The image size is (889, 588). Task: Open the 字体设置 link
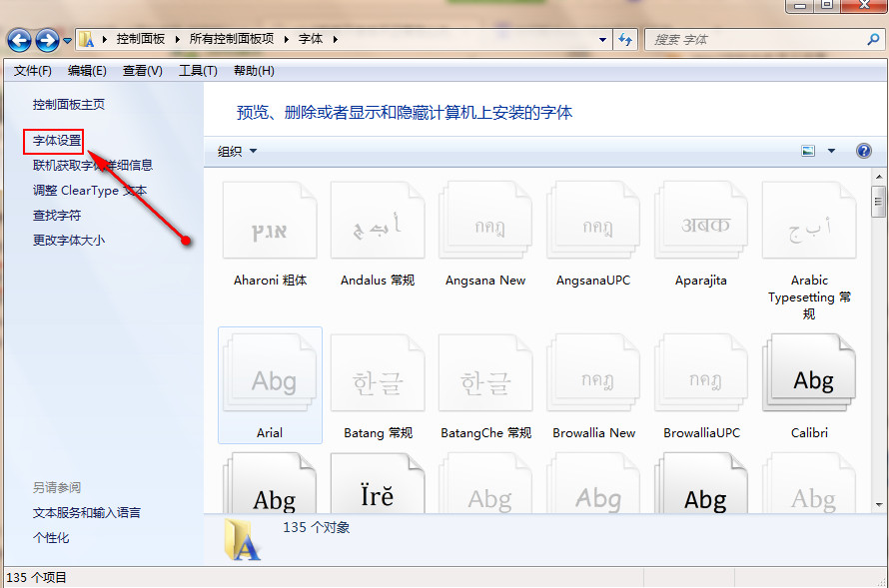(52, 141)
